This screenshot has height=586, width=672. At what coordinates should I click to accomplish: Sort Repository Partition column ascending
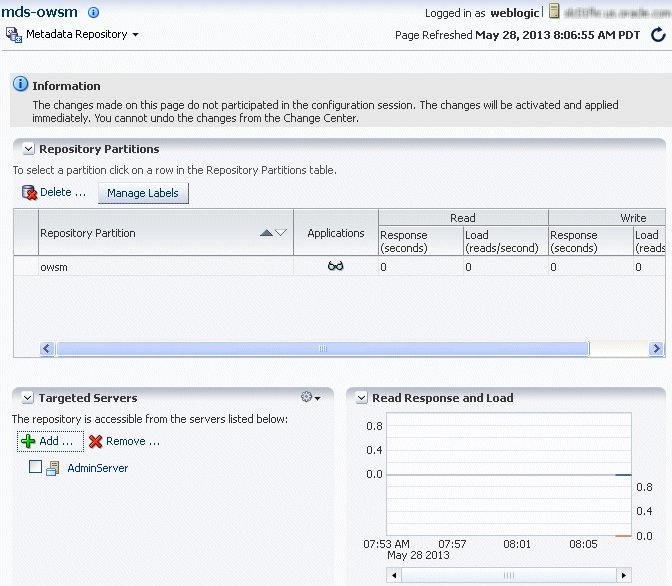(x=266, y=233)
